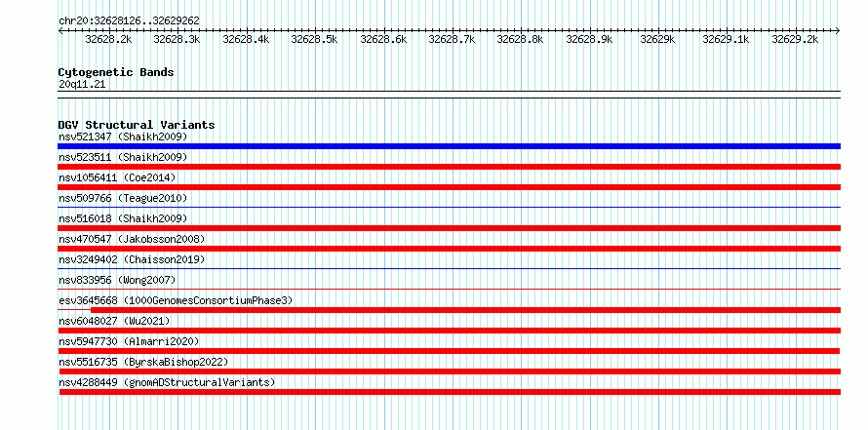Image resolution: width=868 pixels, height=430 pixels.
Task: Click the red nsv5516735 variant bar
Action: (450, 371)
